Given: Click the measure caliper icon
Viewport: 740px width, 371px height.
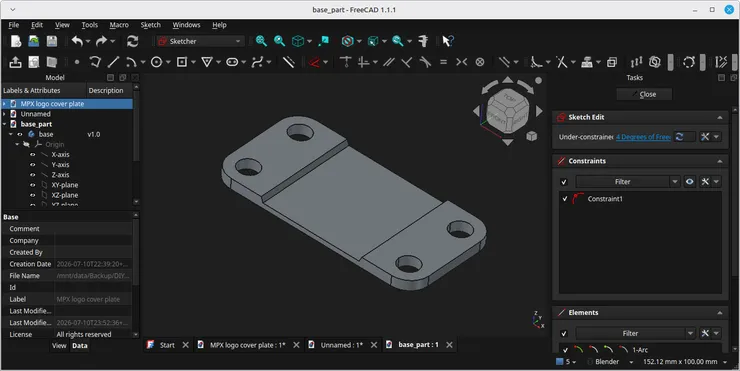Looking at the screenshot, I should [x=423, y=41].
